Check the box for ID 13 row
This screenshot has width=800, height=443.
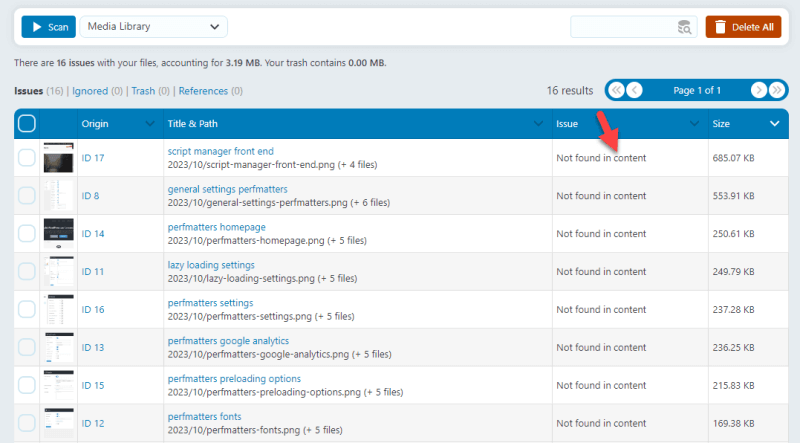coord(27,347)
